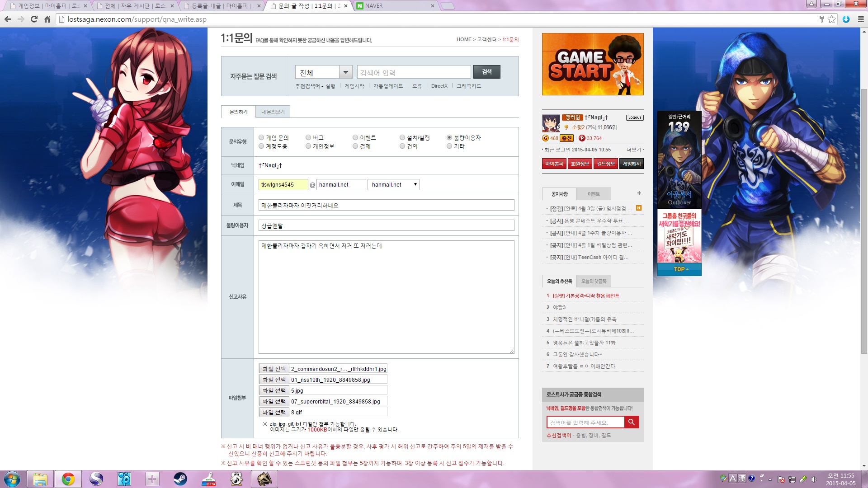Open the hanmail.net email domain dropdown
This screenshot has width=868, height=488.
pos(394,184)
